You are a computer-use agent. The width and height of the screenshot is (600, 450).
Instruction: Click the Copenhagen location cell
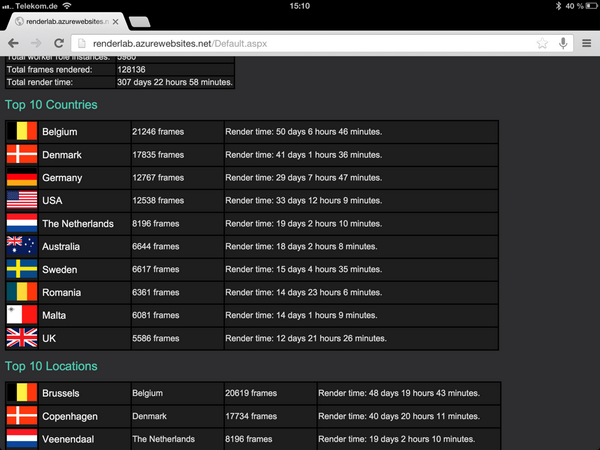pos(85,416)
